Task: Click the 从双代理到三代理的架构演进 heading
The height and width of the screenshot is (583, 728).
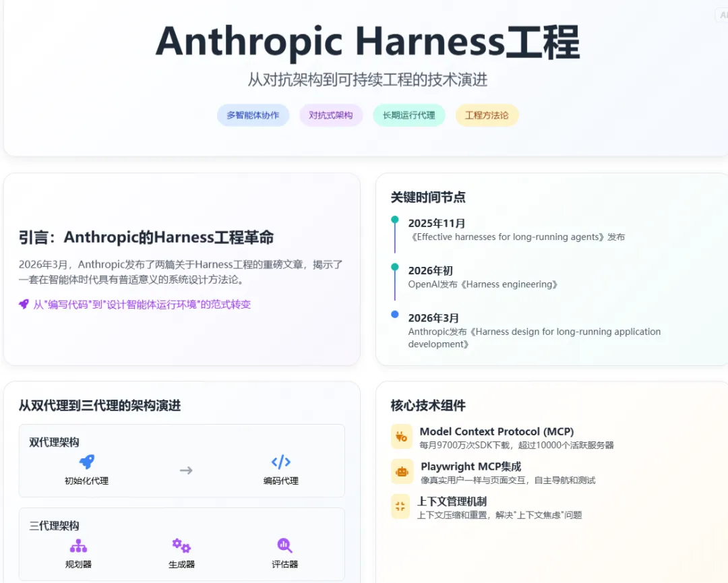Action: 100,406
